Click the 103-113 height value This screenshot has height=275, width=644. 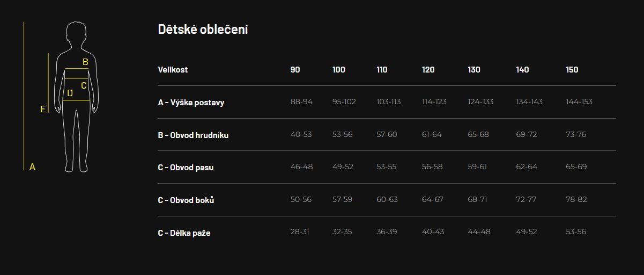coord(389,102)
